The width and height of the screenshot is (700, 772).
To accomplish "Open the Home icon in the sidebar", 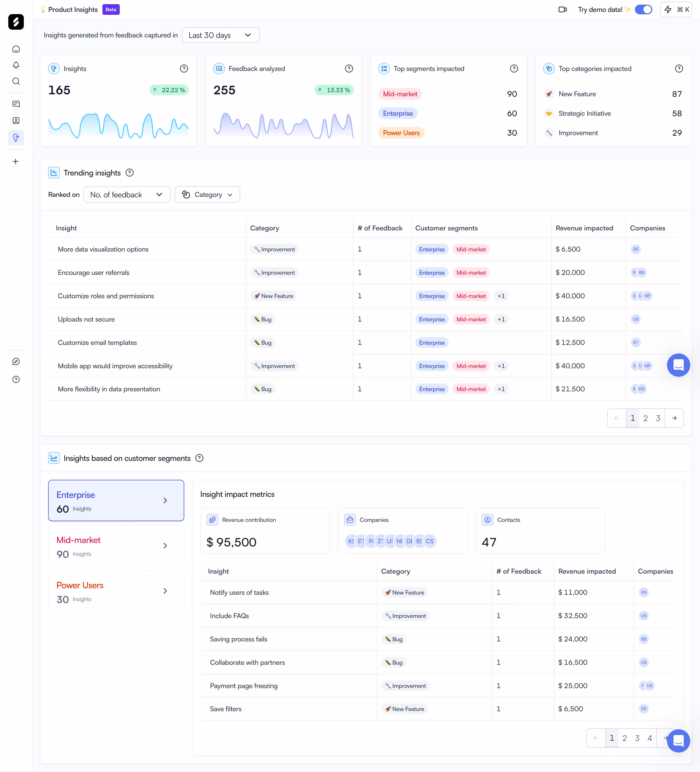I will 16,49.
